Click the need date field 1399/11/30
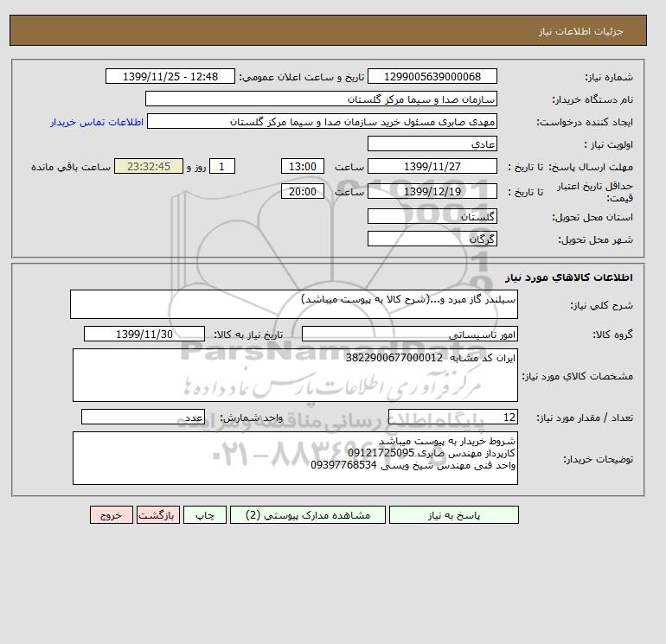 [144, 334]
